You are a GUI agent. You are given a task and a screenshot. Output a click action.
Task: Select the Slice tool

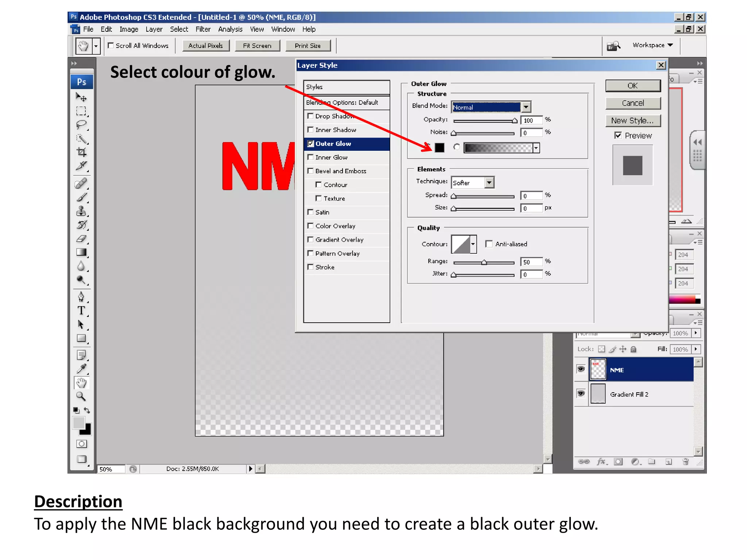point(81,166)
